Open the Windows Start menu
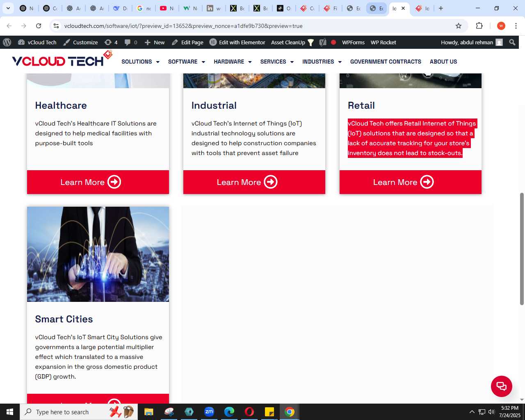The width and height of the screenshot is (525, 420). point(10,412)
